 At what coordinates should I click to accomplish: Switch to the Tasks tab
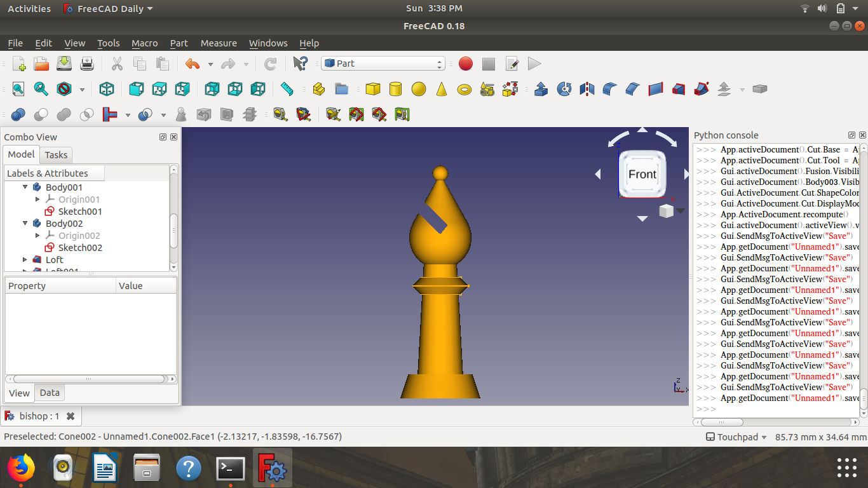pos(56,155)
